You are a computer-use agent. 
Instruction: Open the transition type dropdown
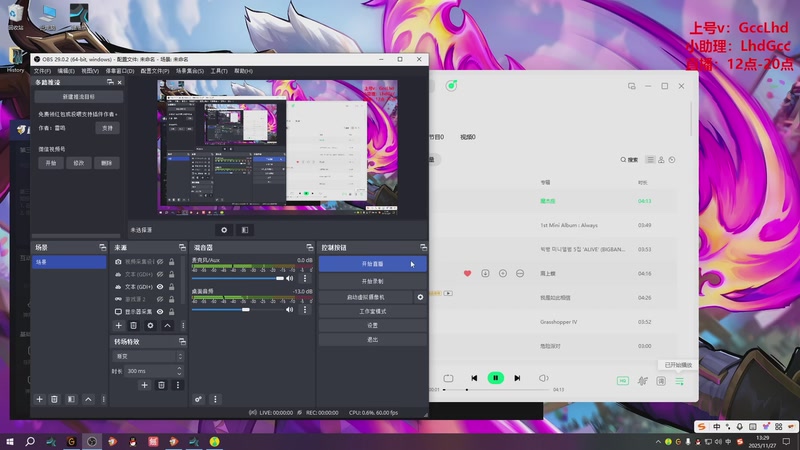[147, 356]
